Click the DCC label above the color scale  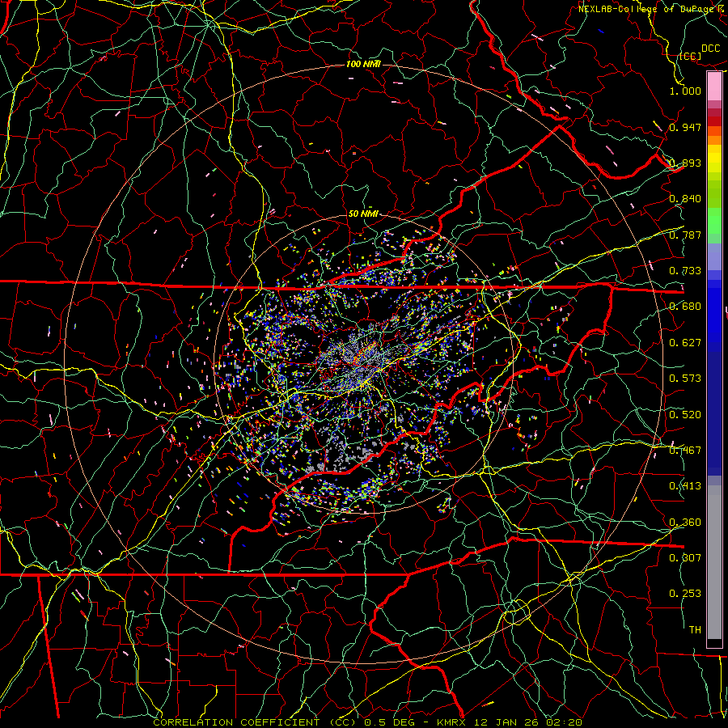710,49
